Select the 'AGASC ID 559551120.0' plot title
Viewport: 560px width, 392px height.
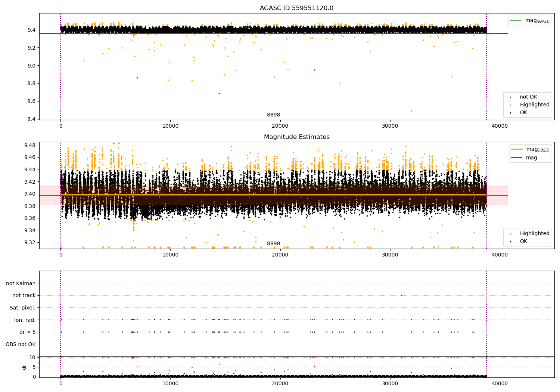click(296, 8)
